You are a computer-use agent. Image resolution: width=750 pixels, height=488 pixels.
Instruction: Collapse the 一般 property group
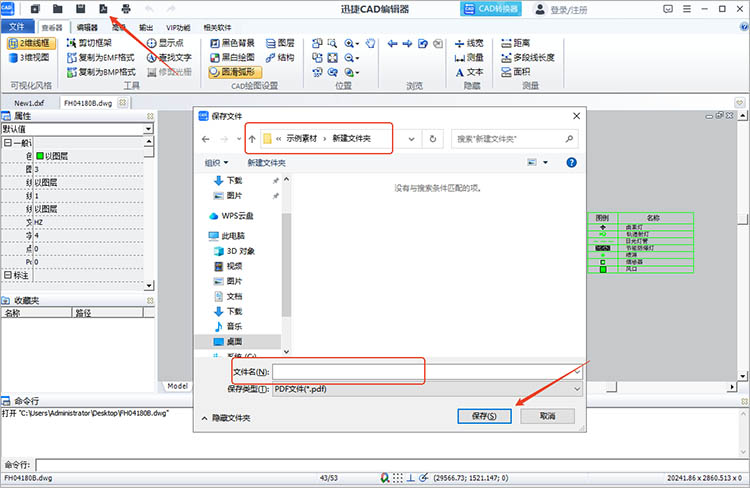pyautogui.click(x=8, y=143)
